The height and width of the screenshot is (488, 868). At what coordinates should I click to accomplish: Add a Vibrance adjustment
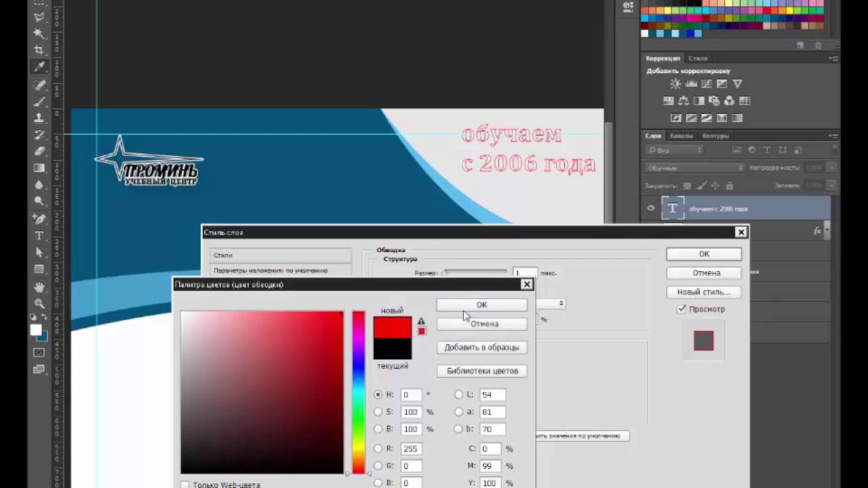click(737, 84)
